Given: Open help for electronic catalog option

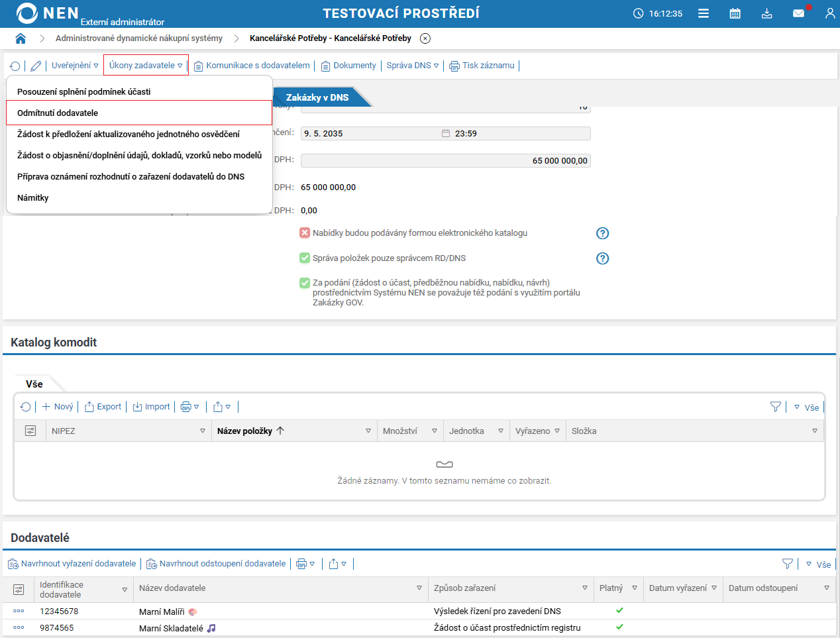Looking at the screenshot, I should click(602, 233).
